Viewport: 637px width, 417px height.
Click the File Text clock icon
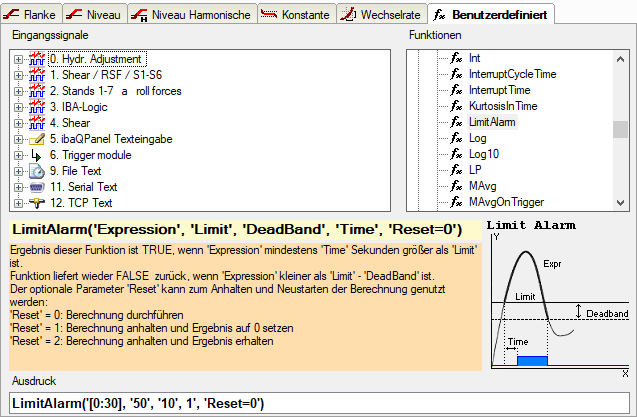tap(36, 171)
